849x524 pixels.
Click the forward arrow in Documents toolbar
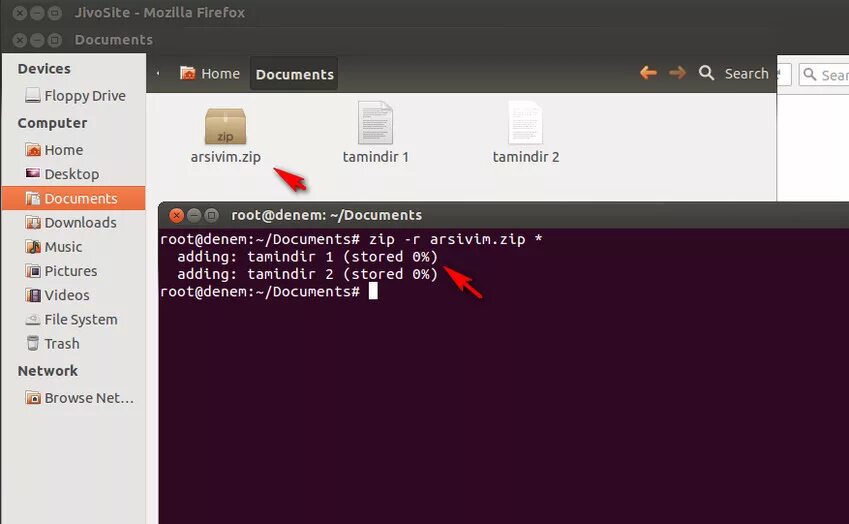677,73
